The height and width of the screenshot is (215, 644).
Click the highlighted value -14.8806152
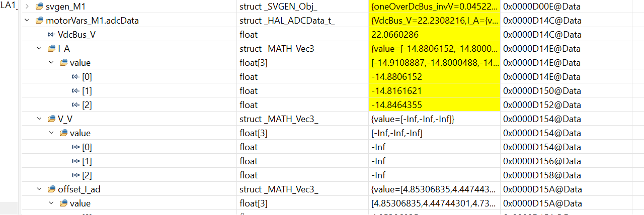pyautogui.click(x=396, y=77)
